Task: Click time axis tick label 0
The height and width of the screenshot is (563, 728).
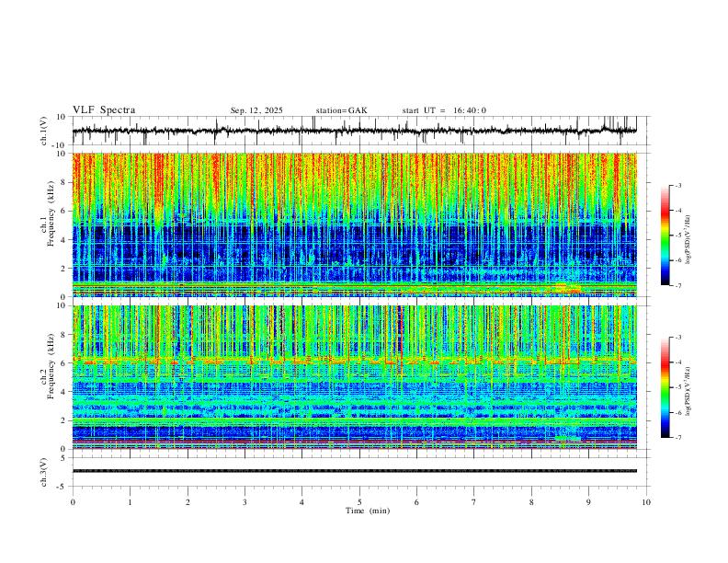Action: (73, 502)
